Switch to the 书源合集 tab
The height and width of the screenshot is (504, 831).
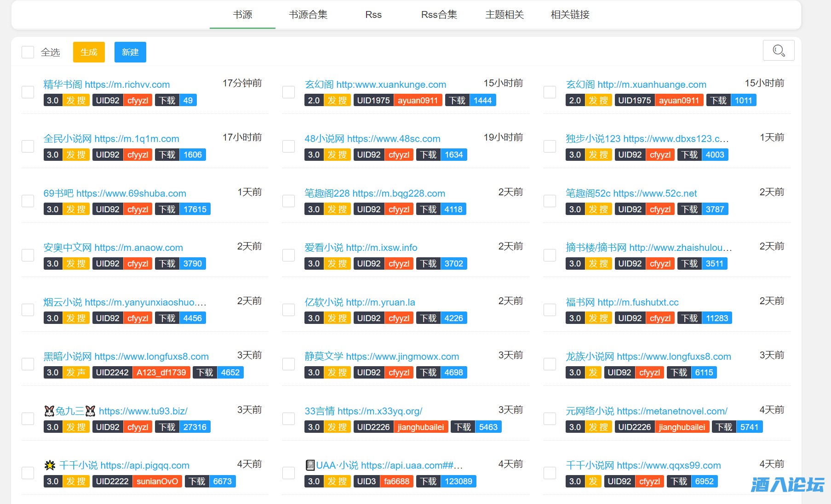308,15
